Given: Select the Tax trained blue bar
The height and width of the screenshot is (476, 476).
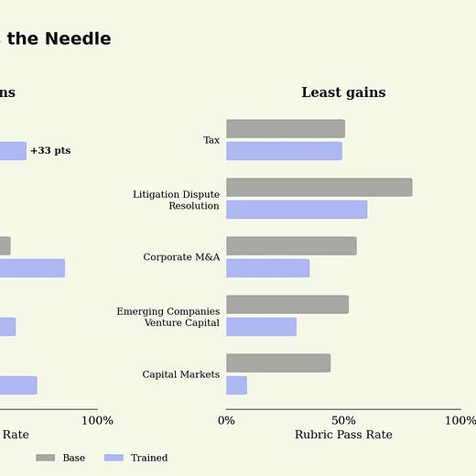Looking at the screenshot, I should point(284,151).
